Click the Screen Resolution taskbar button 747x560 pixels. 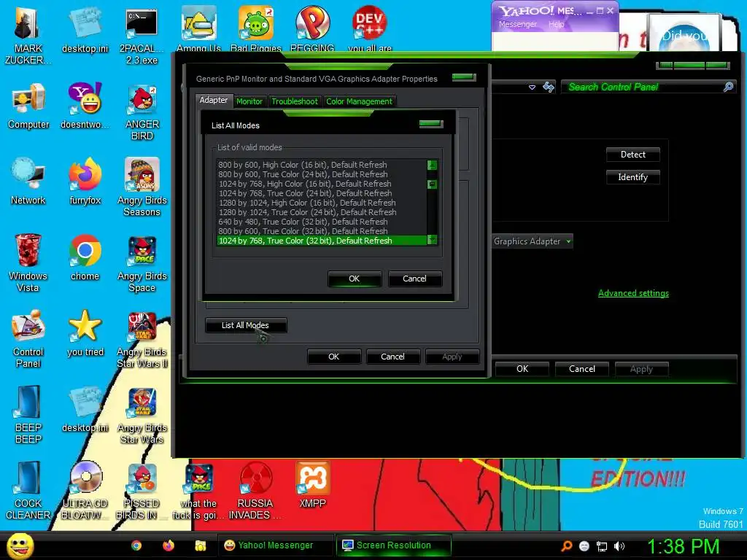(x=393, y=545)
